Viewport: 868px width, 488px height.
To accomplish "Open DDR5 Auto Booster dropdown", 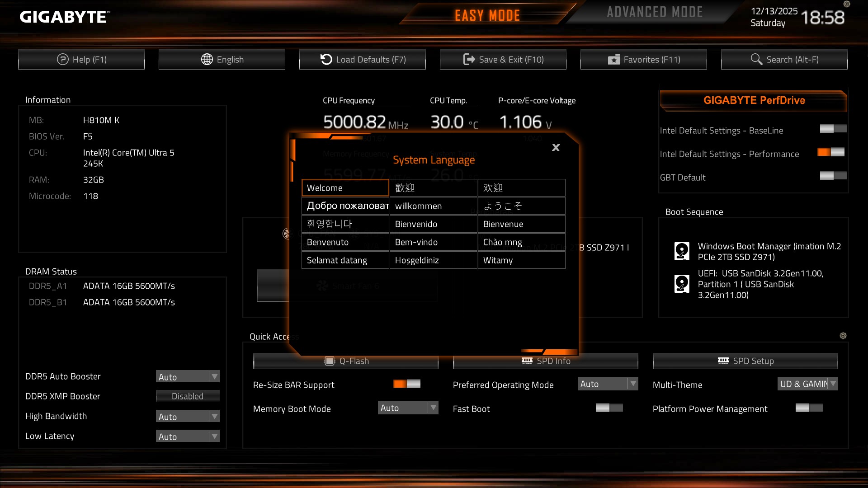I will pos(188,377).
